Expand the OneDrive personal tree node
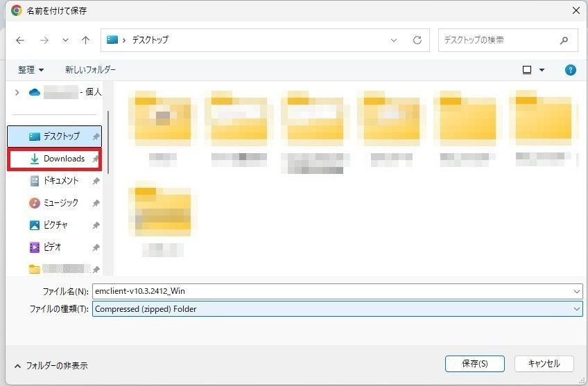 [17, 92]
